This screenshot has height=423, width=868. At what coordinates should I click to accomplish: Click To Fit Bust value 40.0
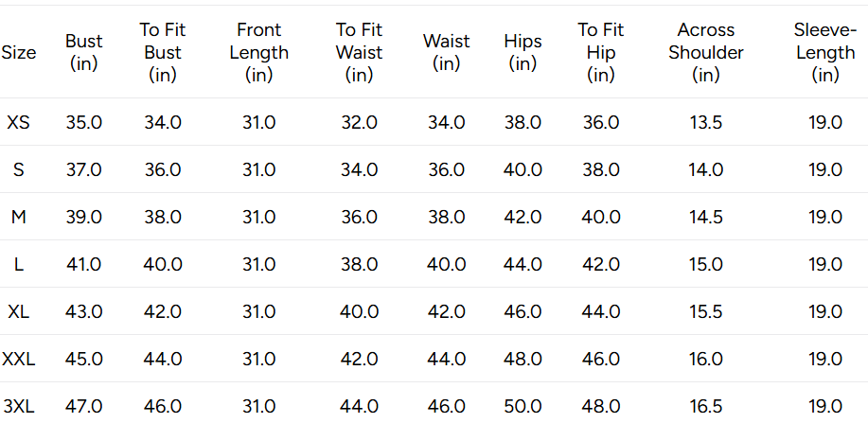163,265
